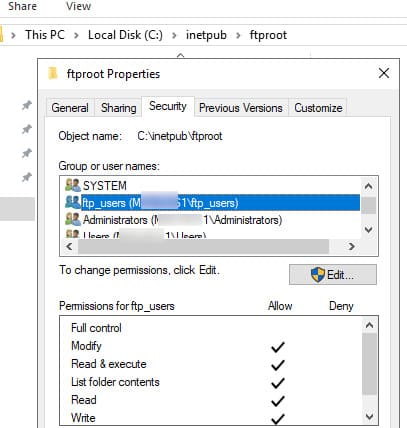Switch to the General tab
This screenshot has height=428, width=407.
(x=70, y=108)
